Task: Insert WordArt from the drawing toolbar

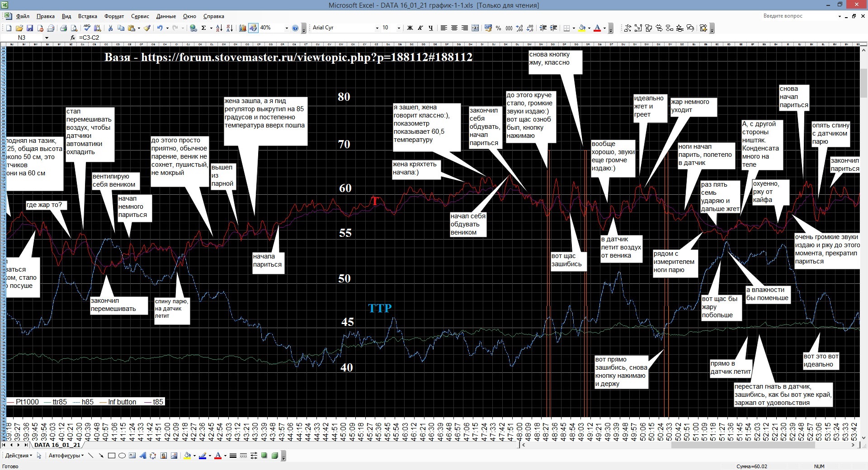Action: (143, 456)
